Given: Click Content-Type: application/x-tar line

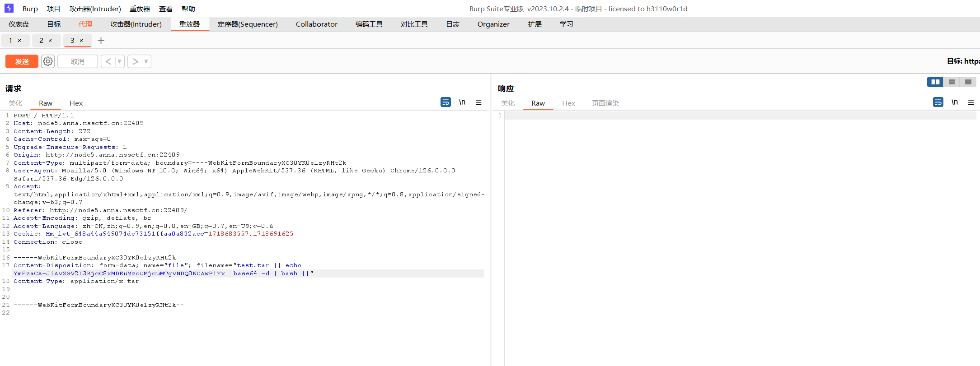Looking at the screenshot, I should coord(76,281).
